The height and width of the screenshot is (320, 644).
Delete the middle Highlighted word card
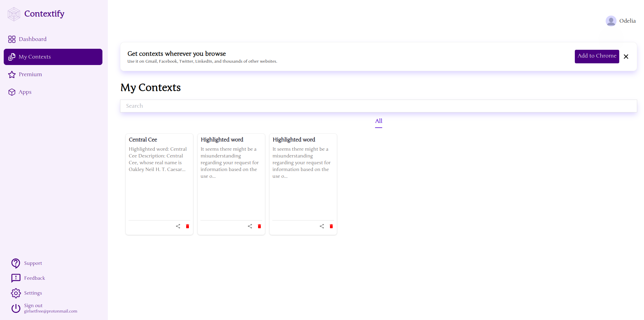coord(259,226)
